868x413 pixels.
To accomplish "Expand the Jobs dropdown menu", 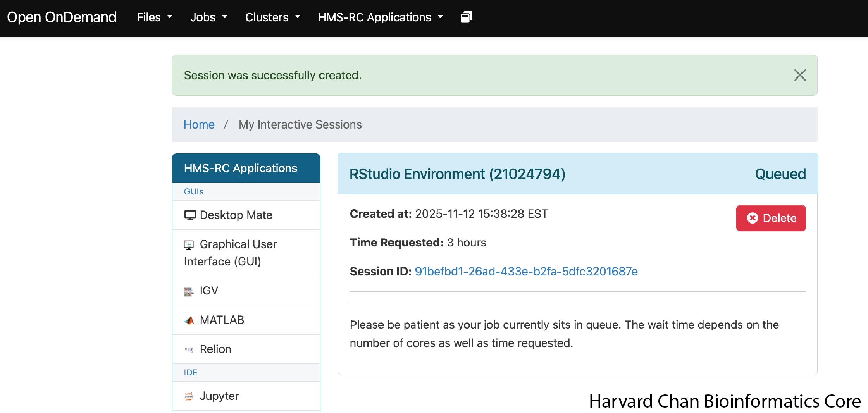I will (208, 17).
